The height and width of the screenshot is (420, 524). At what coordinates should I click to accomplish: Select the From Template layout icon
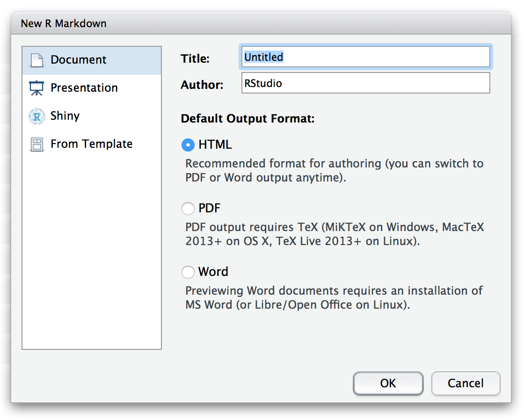pyautogui.click(x=37, y=145)
